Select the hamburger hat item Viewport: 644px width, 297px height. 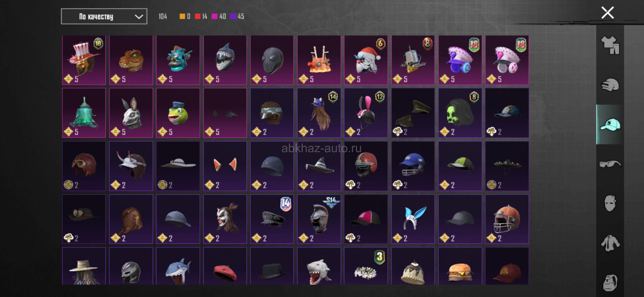460,266
